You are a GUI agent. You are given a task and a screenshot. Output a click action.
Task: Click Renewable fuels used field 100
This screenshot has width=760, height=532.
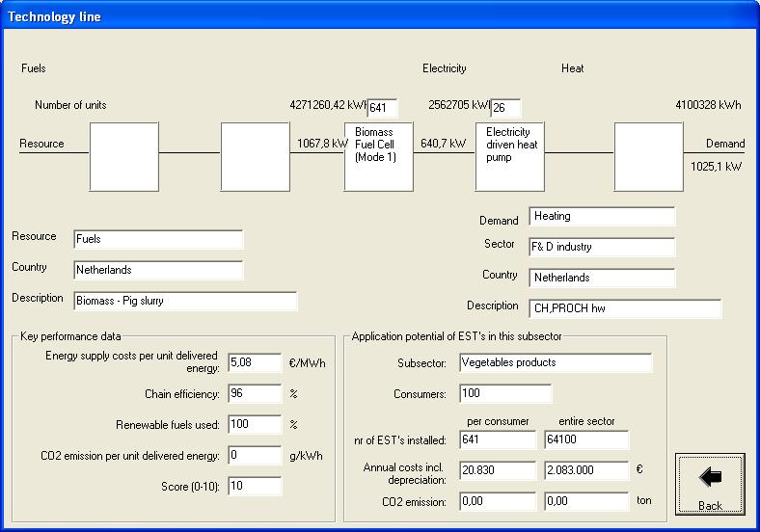pos(255,424)
